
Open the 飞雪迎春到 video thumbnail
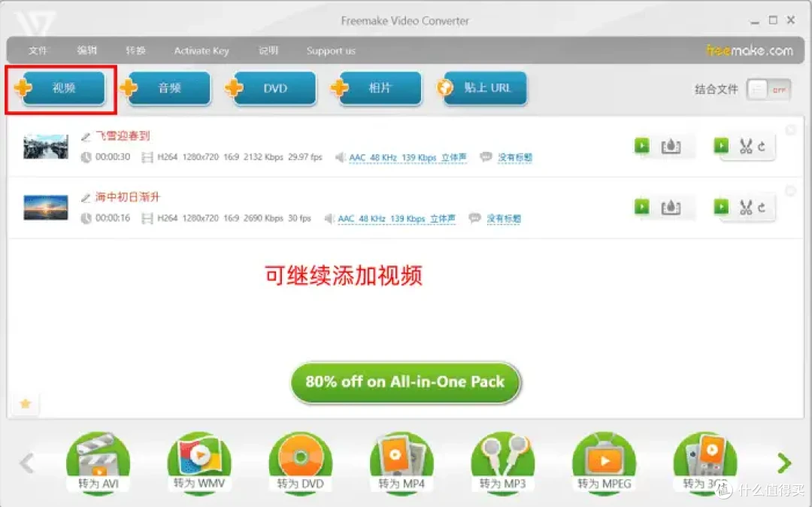tap(46, 146)
